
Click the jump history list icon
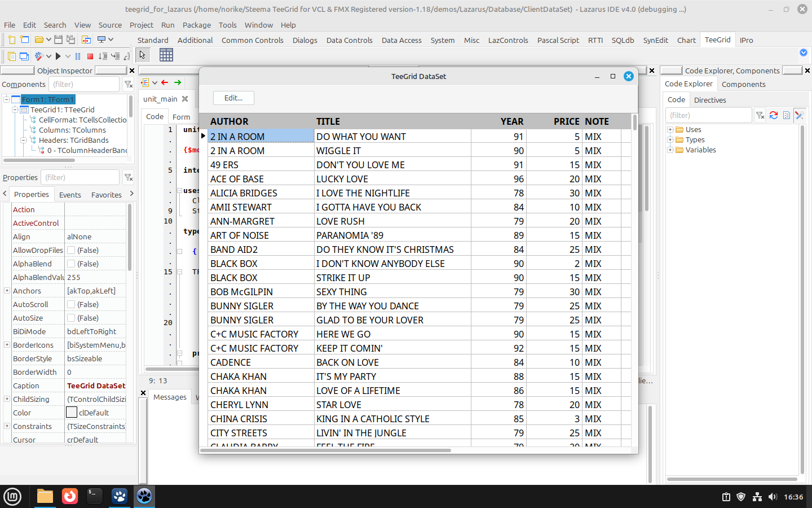(x=145, y=82)
